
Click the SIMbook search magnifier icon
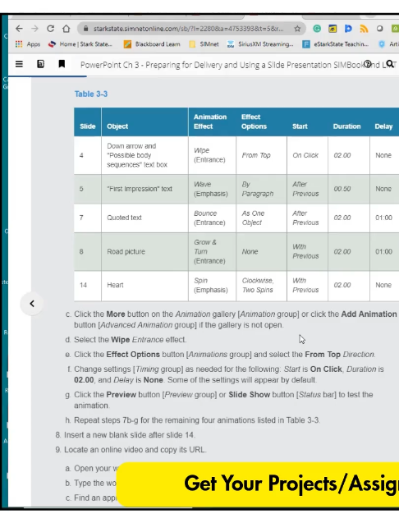tap(390, 64)
